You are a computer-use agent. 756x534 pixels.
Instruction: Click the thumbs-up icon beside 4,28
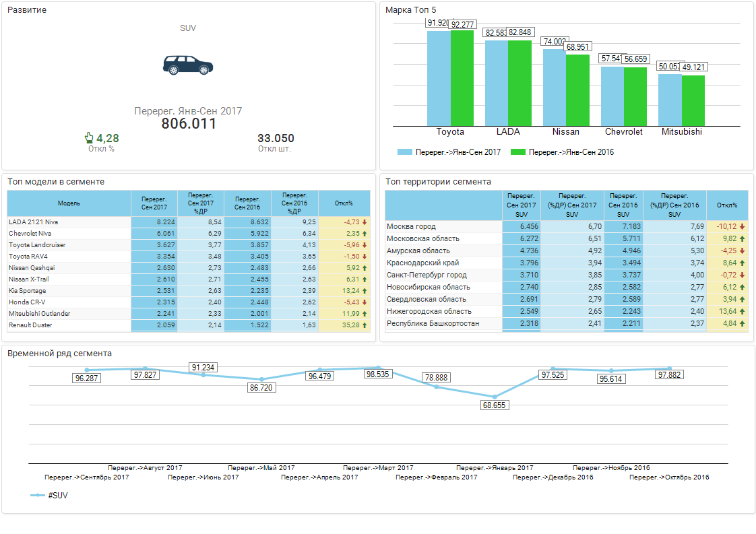pos(89,138)
